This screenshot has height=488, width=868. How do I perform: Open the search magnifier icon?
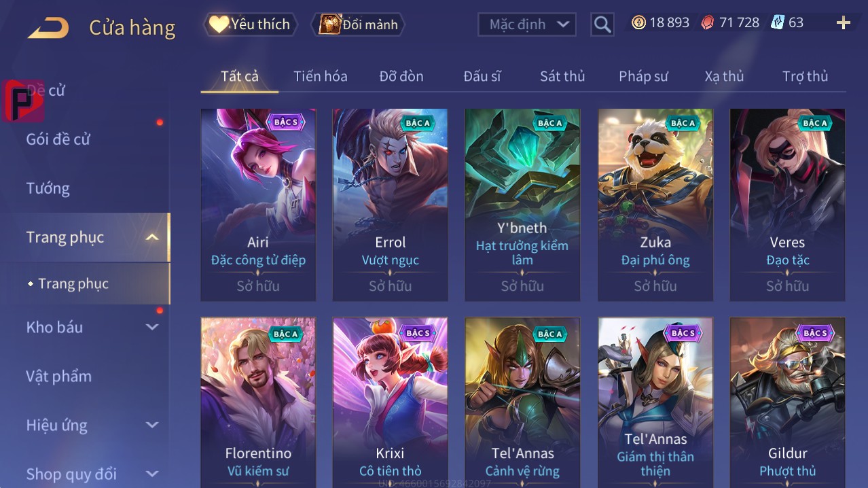[602, 24]
